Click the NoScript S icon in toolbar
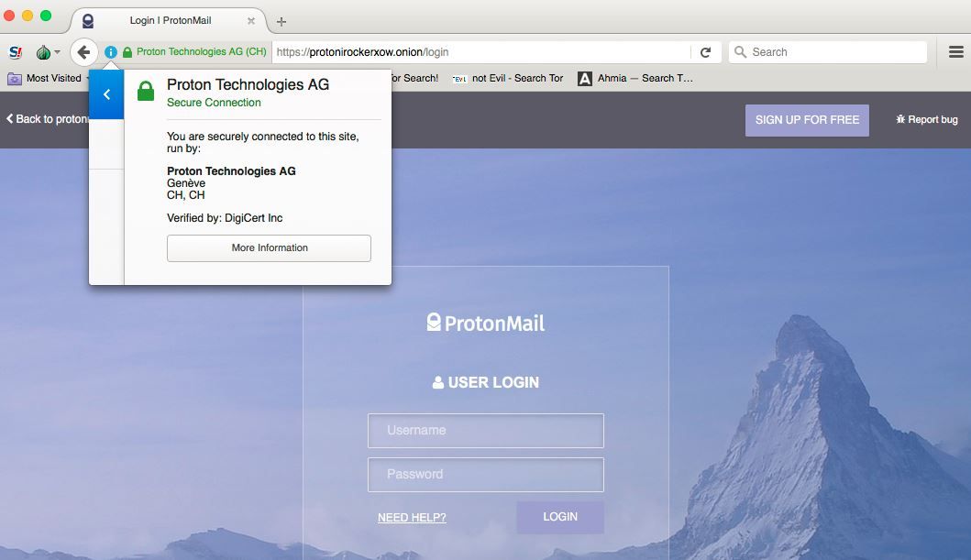 tap(16, 52)
